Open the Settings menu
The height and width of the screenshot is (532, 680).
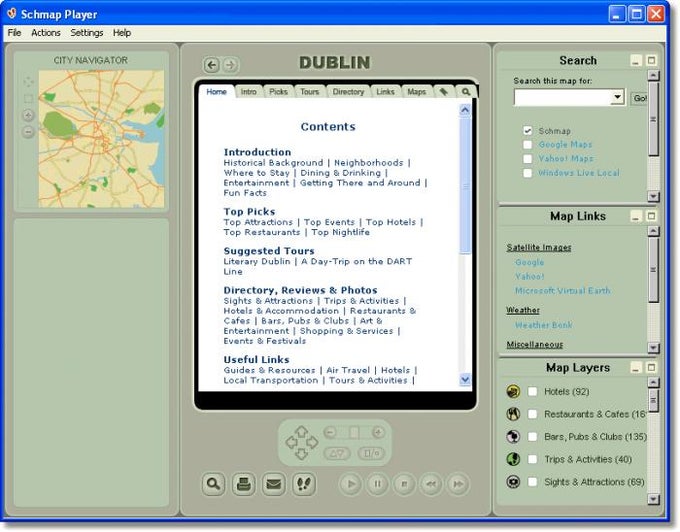87,33
